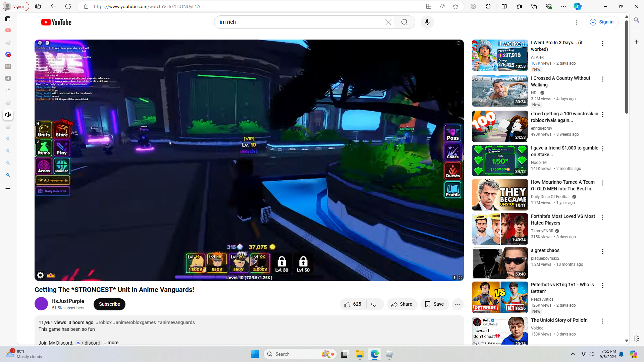Open options for 'a great chaos' video
The height and width of the screenshot is (362, 644).
(603, 251)
